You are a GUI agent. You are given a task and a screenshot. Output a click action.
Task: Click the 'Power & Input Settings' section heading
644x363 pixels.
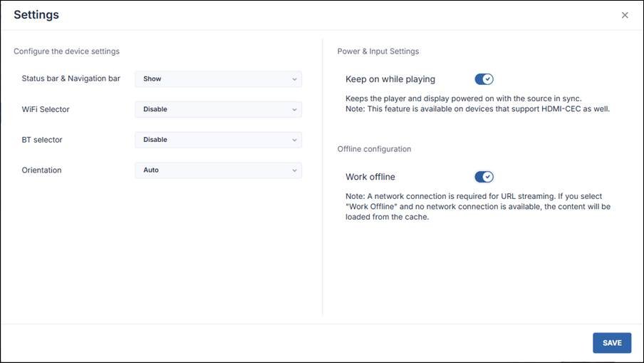pos(378,51)
